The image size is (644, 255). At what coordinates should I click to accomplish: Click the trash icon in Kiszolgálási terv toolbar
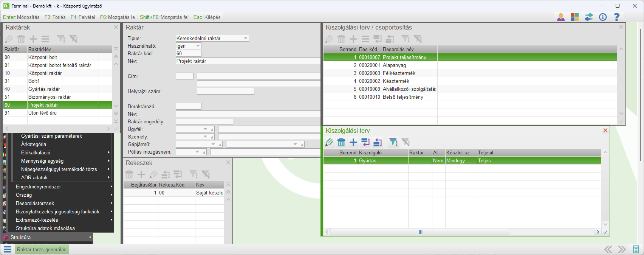point(341,142)
